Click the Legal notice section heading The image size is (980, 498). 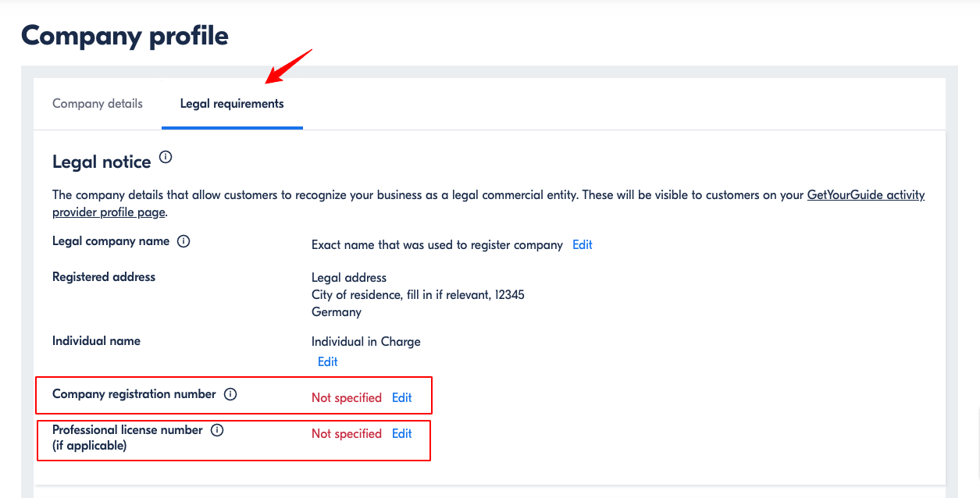coord(102,162)
